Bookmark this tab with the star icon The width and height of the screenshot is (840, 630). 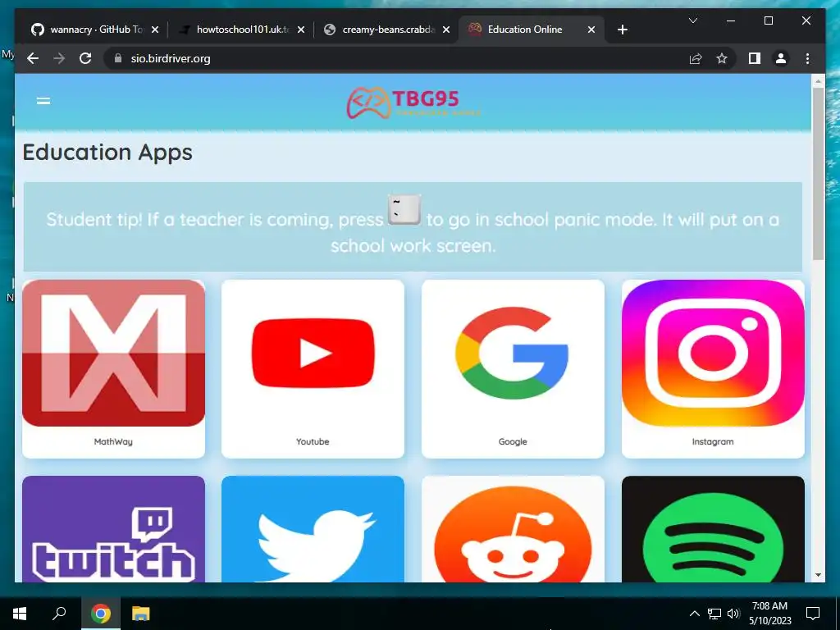click(722, 58)
